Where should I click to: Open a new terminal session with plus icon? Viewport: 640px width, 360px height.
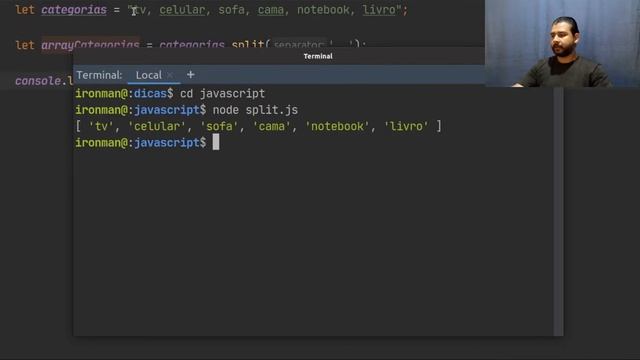190,75
